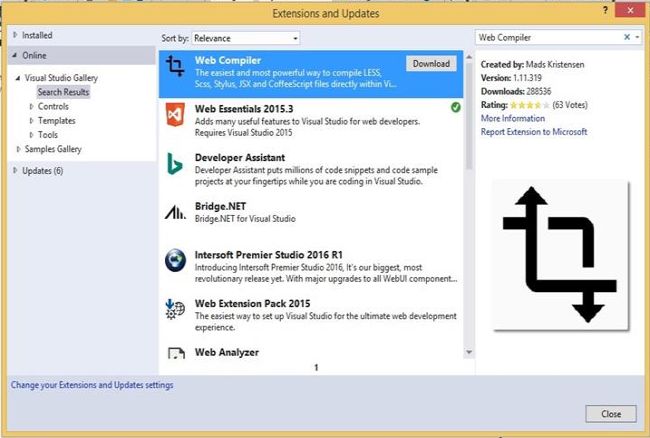The width and height of the screenshot is (650, 438).
Task: Click page number 1 below results
Action: pyautogui.click(x=316, y=367)
